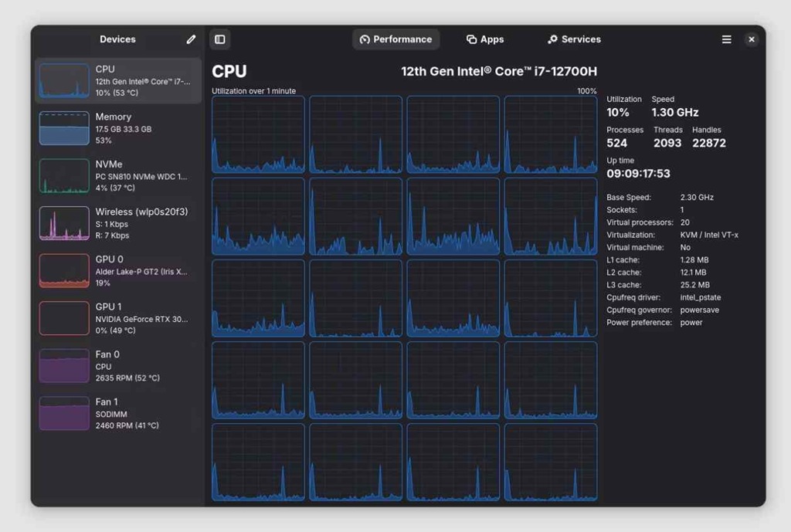This screenshot has height=532, width=791.
Task: Click the pencil edit devices icon
Action: (x=191, y=39)
